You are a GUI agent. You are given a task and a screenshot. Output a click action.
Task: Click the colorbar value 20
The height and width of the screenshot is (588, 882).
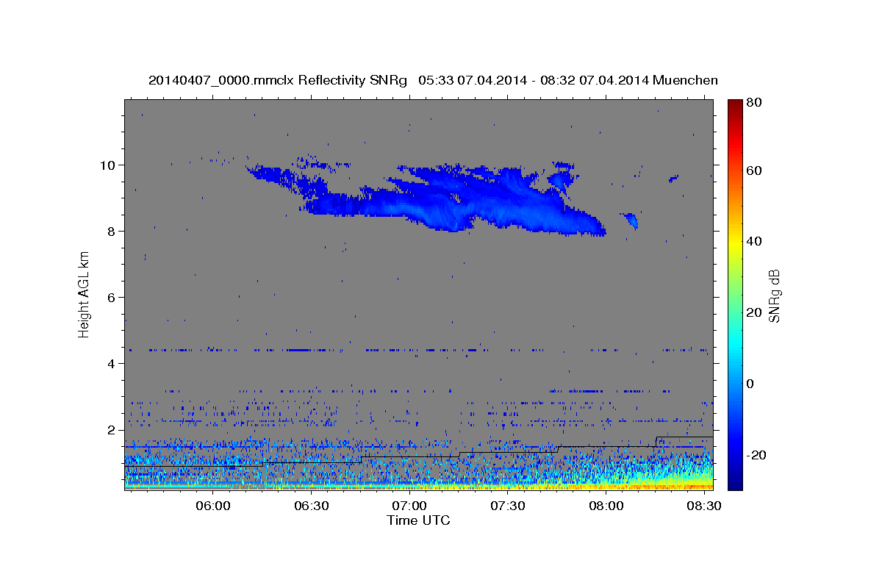pyautogui.click(x=753, y=312)
